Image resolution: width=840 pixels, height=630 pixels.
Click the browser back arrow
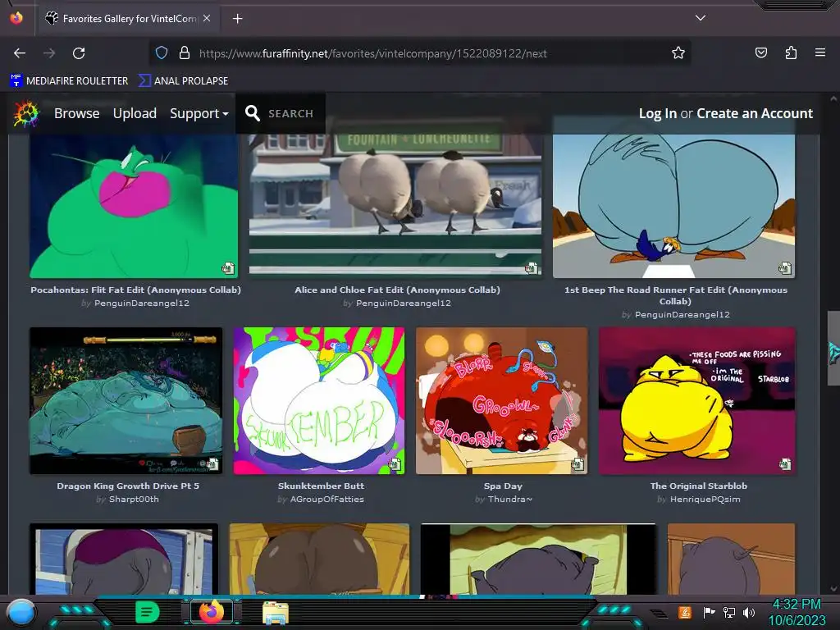(x=20, y=53)
